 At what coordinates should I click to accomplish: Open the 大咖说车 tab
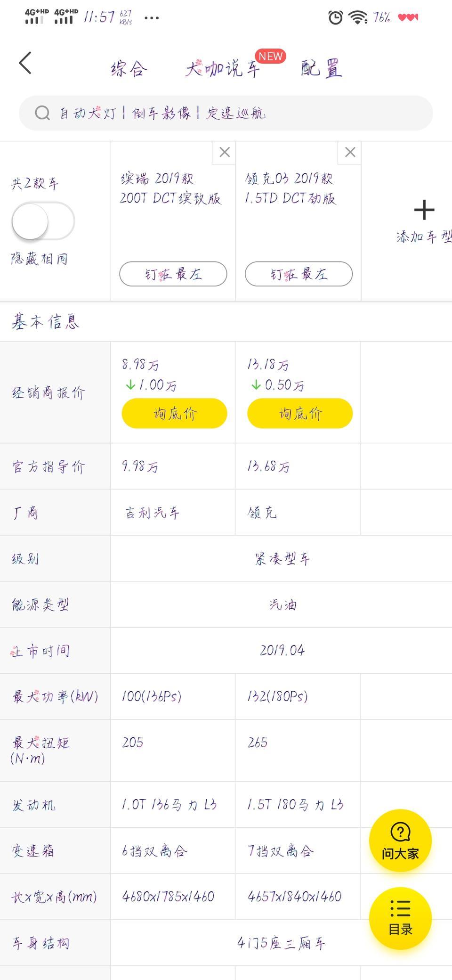pos(222,69)
